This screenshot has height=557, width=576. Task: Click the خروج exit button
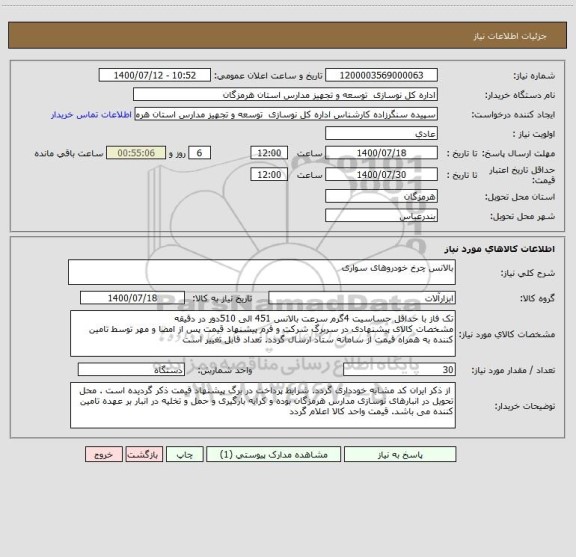104,454
